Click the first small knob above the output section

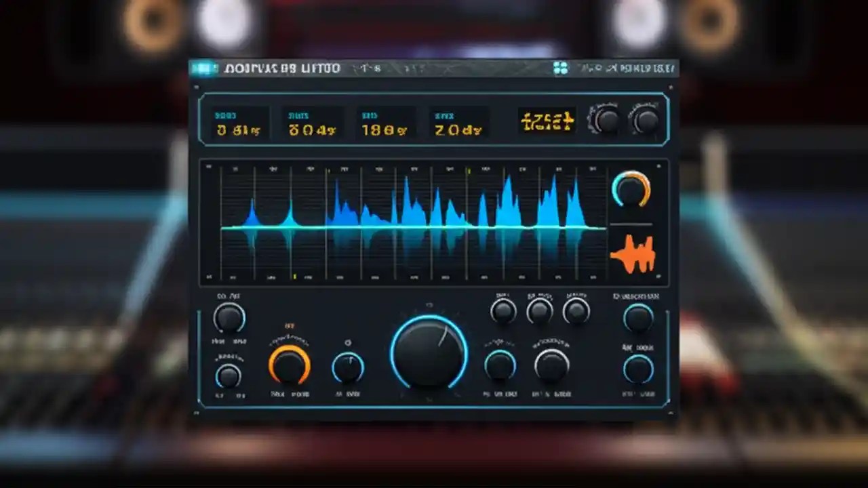[x=503, y=309]
